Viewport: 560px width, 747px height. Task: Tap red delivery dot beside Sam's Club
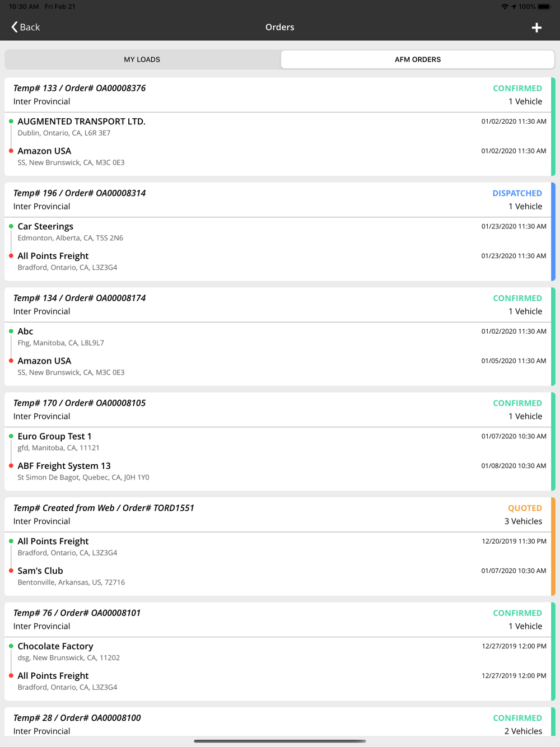pyautogui.click(x=11, y=571)
